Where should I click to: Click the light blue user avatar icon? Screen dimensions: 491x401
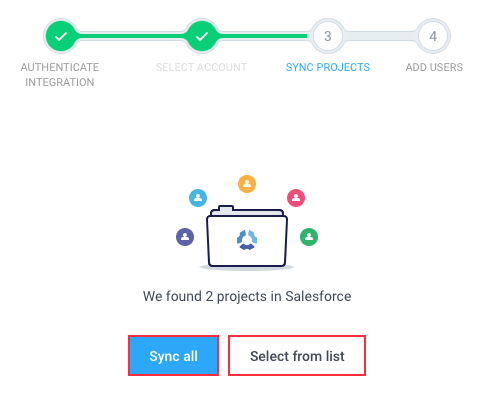coord(198,198)
